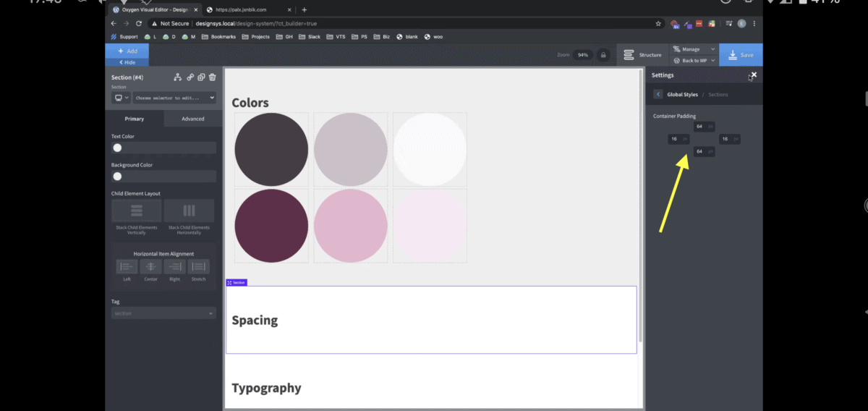Close the Settings panel

tap(754, 75)
